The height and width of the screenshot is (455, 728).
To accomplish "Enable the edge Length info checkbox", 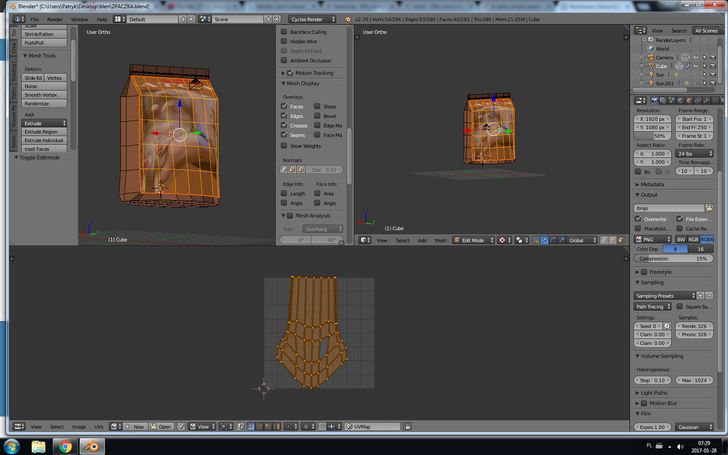I will point(284,193).
